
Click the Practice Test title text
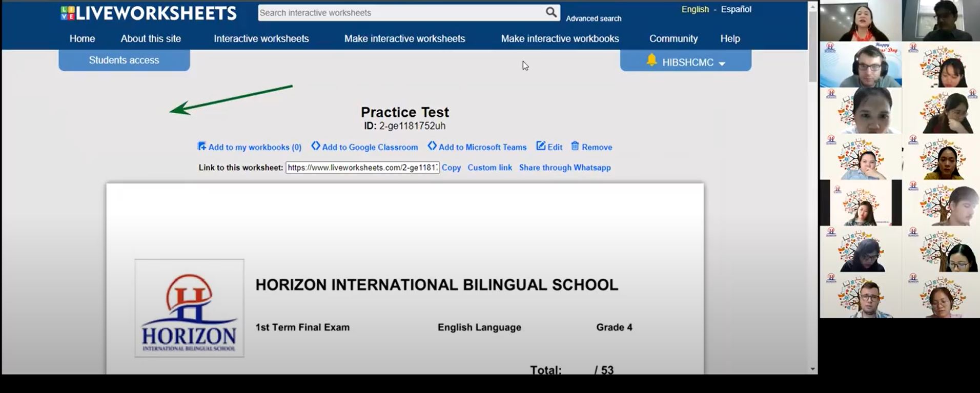[x=405, y=112]
